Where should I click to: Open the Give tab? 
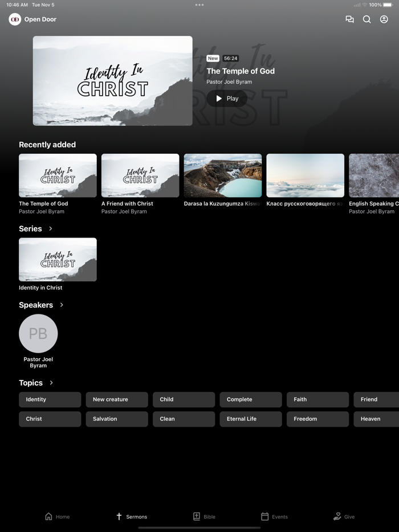[344, 517]
